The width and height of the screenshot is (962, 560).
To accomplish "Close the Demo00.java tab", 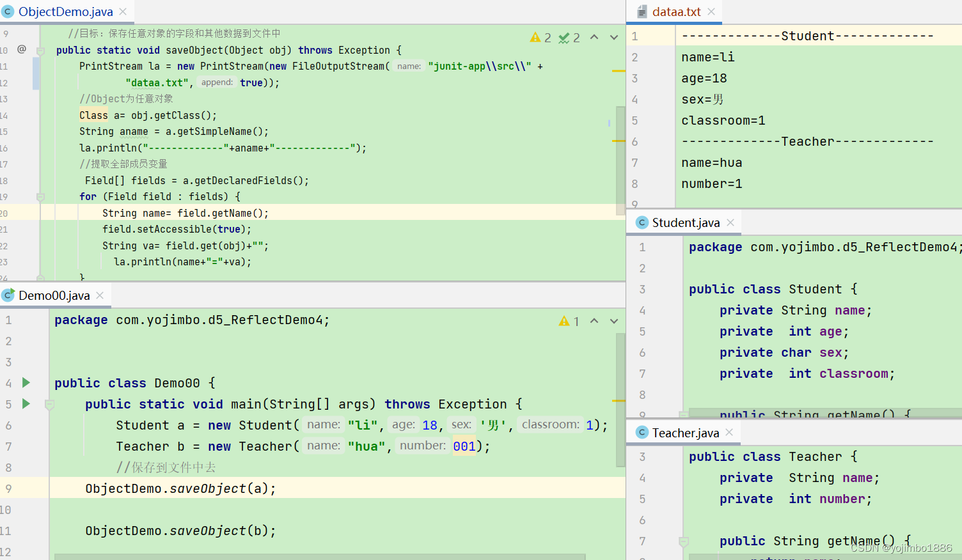I will tap(100, 295).
